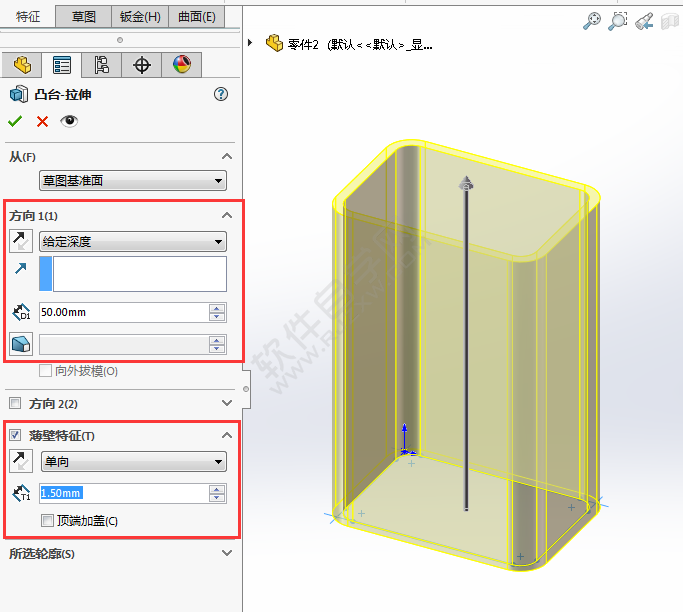
Task: Click the extrude depth handle arrow in the model
Action: [466, 183]
